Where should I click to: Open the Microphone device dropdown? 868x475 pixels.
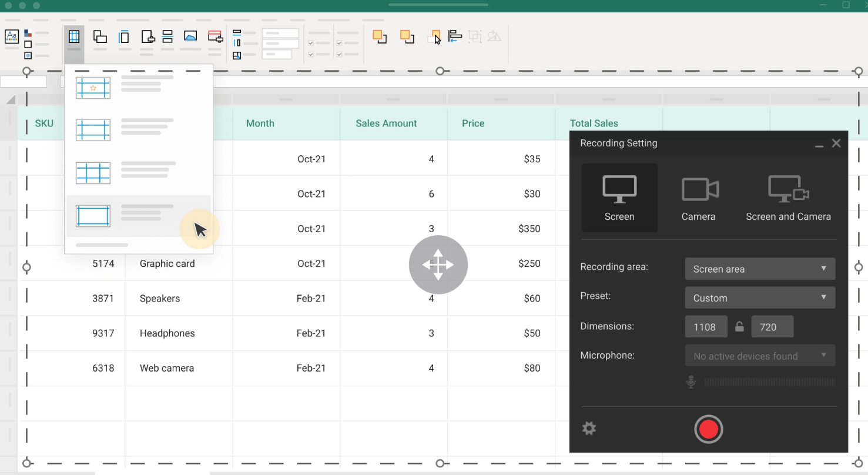point(760,356)
